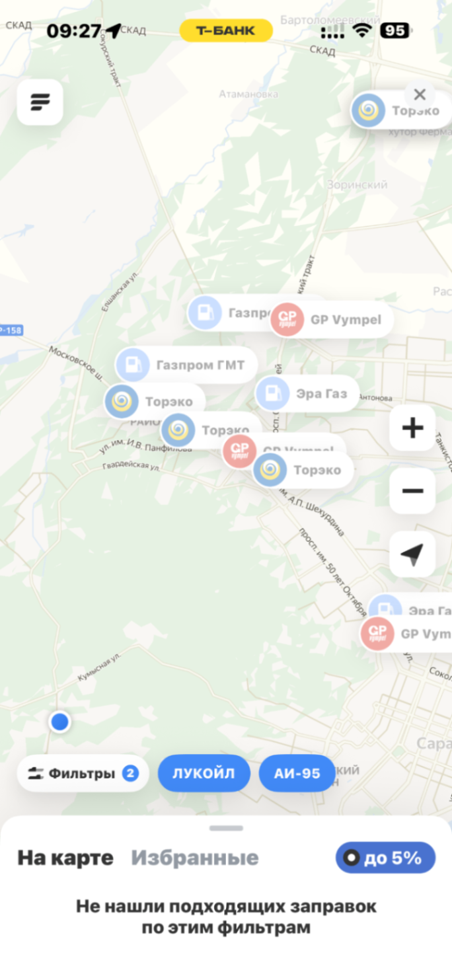Open the hamburger menu icon
The width and height of the screenshot is (452, 980).
tap(40, 102)
